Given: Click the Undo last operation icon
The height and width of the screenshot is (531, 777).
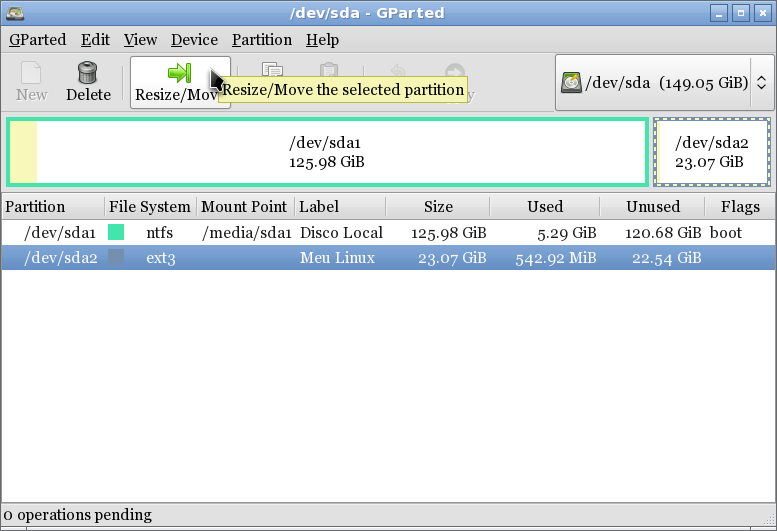Looking at the screenshot, I should 398,70.
